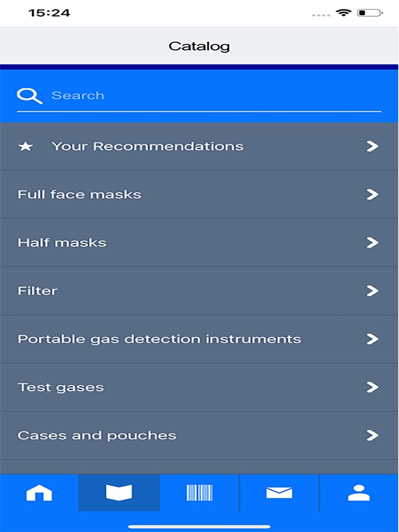Expand the Test gases chevron
The width and height of the screenshot is (399, 532).
(372, 388)
